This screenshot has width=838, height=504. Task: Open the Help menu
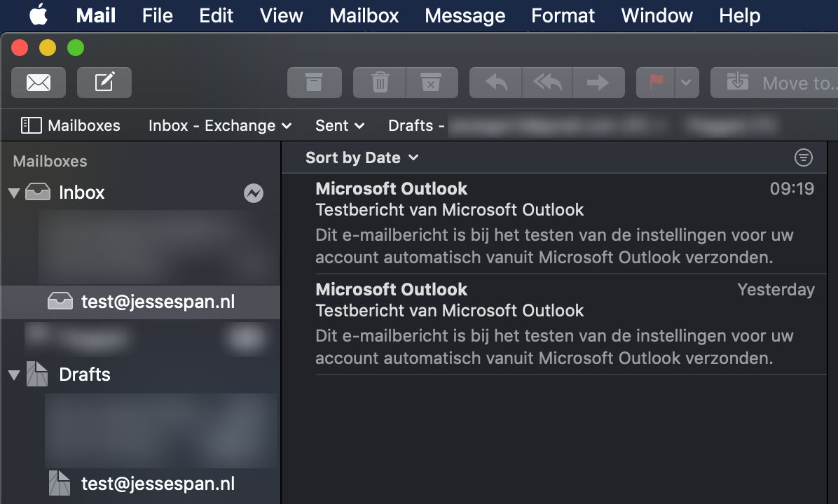739,15
